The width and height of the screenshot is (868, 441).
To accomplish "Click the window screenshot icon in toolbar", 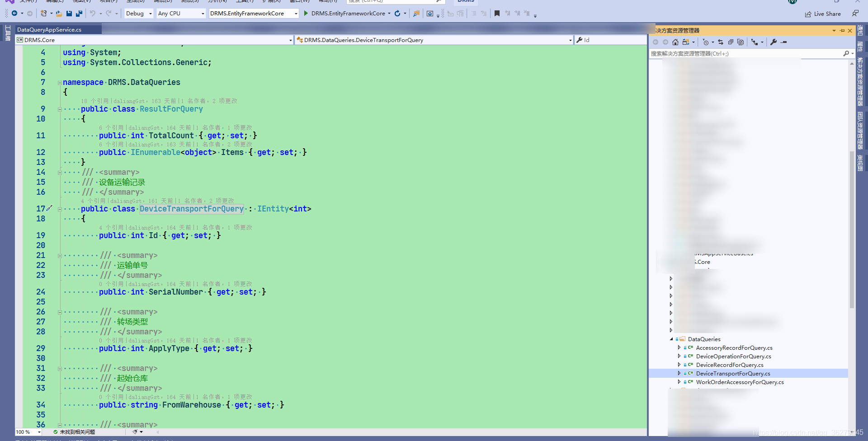I will point(430,14).
